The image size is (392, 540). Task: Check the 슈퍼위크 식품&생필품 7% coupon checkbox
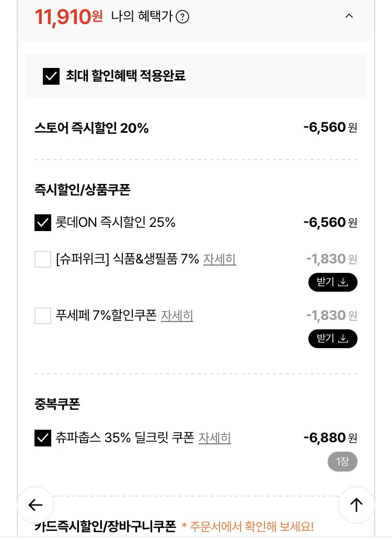tap(42, 259)
